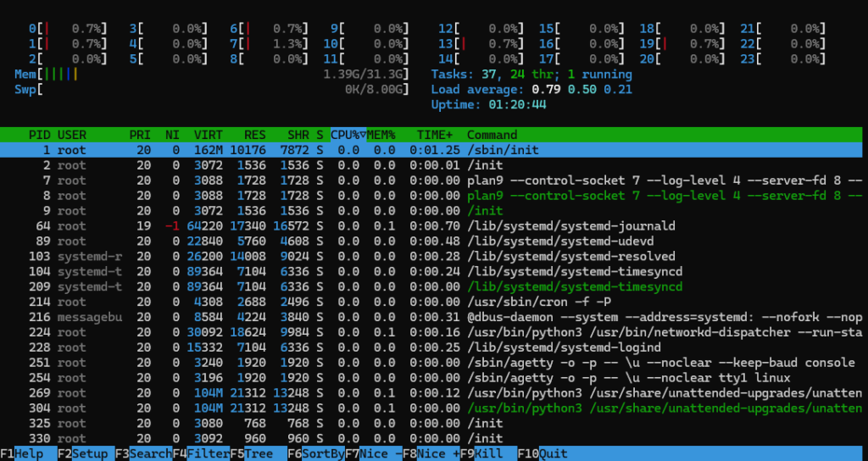
Task: Select the systemd-udevd process row
Action: pos(431,242)
